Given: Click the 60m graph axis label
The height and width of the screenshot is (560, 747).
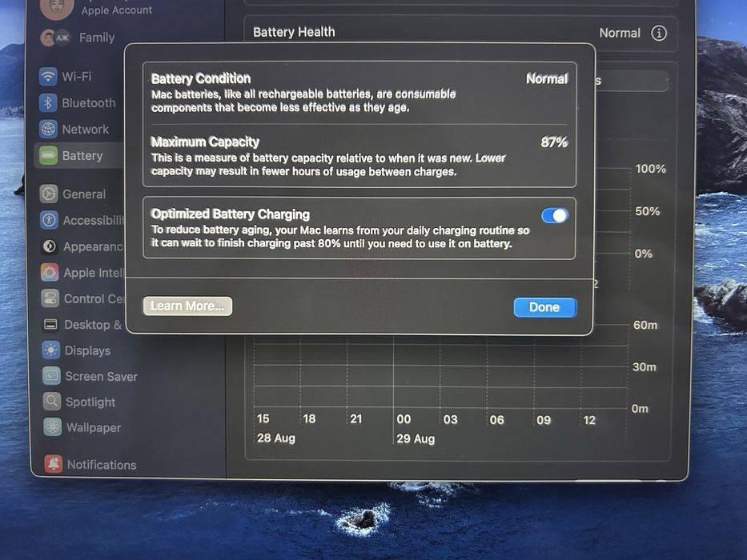Looking at the screenshot, I should click(645, 325).
